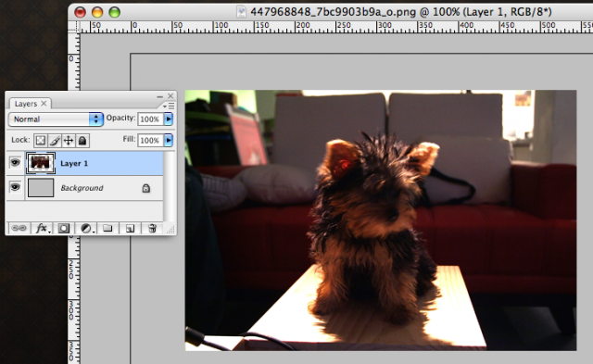Viewport: 593px width, 364px height.
Task: Close the Layers panel window
Action: click(170, 96)
